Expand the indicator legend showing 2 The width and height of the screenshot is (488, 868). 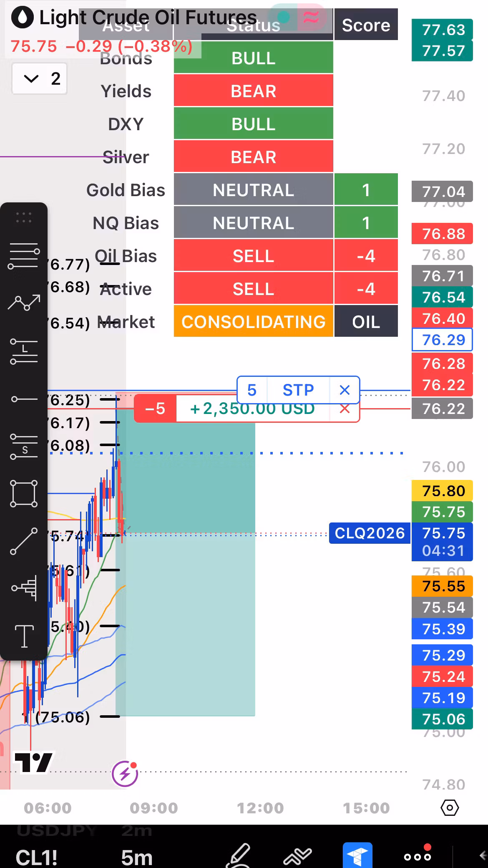pyautogui.click(x=40, y=78)
